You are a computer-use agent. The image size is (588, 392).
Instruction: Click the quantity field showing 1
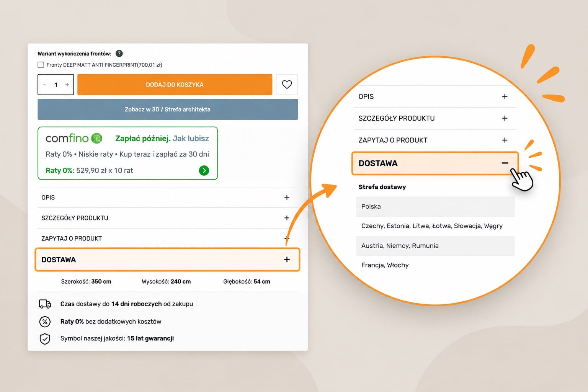[x=56, y=85]
